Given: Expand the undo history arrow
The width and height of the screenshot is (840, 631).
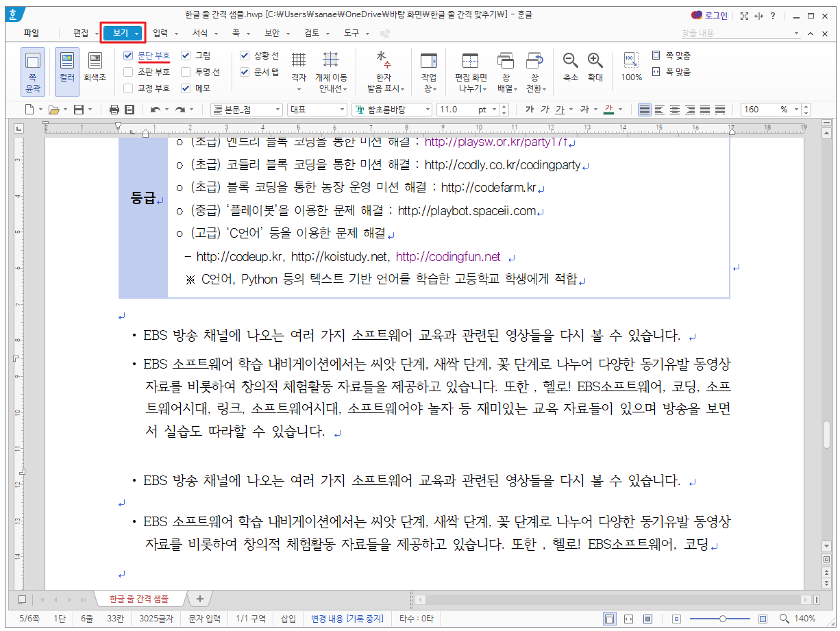Looking at the screenshot, I should tap(166, 110).
